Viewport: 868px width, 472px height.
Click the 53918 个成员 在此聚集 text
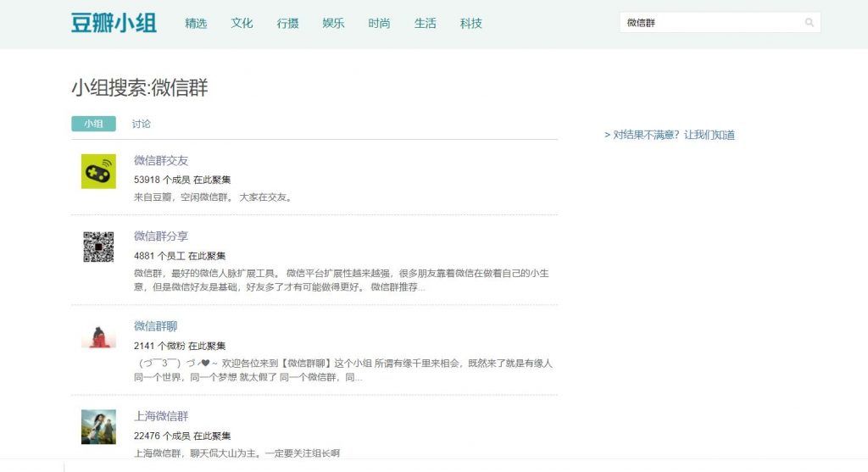click(182, 180)
